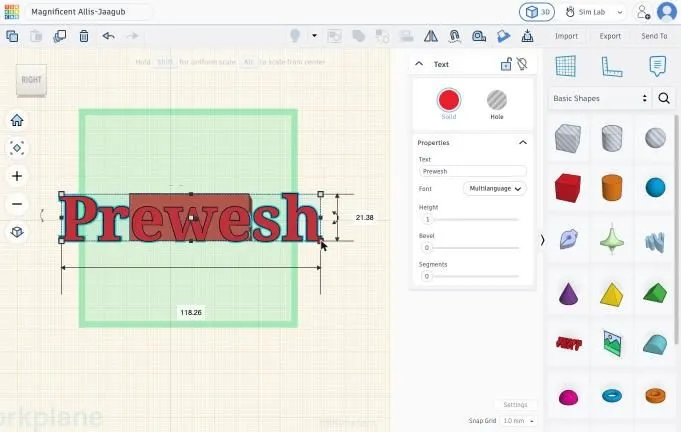This screenshot has height=432, width=681.
Task: Open the Workplane grid tool
Action: click(566, 66)
